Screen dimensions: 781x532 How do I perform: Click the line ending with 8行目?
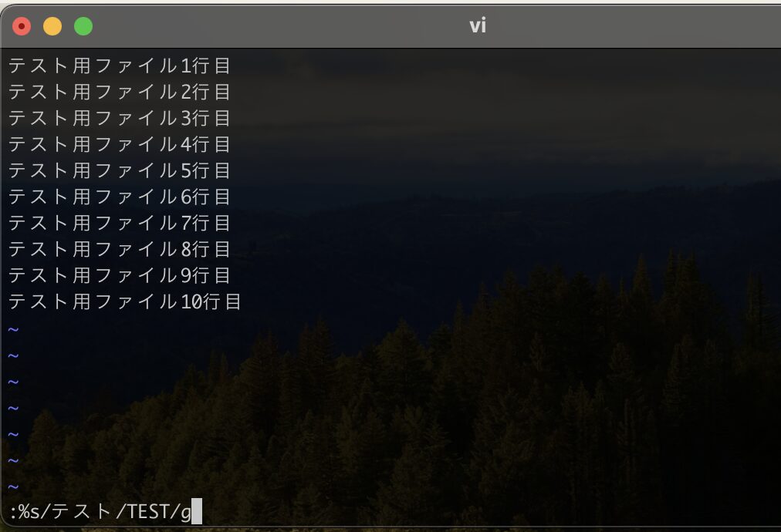(x=119, y=249)
